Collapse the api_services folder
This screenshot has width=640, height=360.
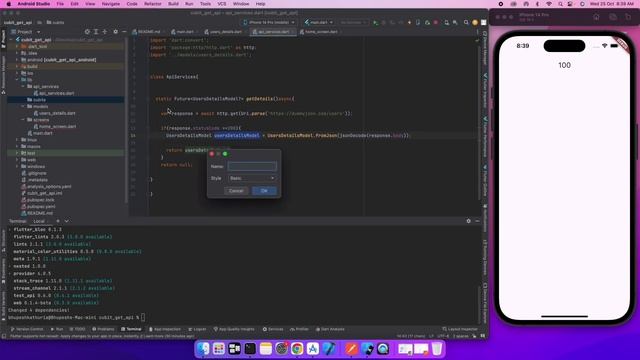coord(23,87)
